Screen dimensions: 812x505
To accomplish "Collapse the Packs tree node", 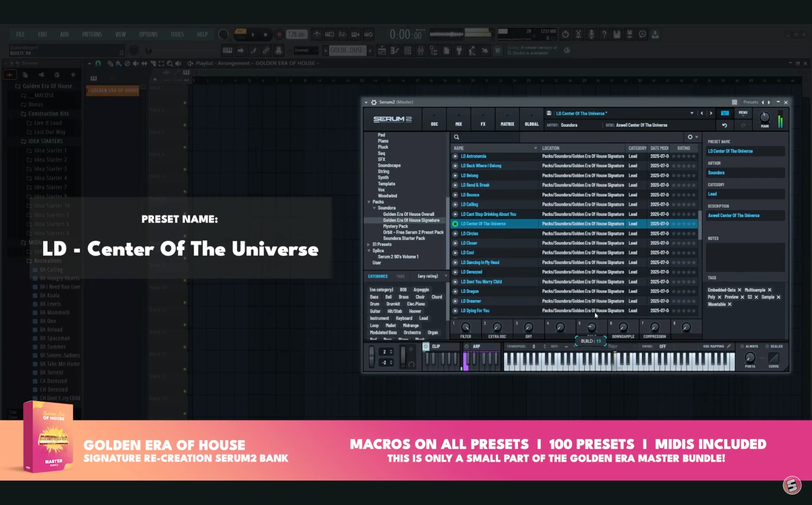I will [x=369, y=202].
